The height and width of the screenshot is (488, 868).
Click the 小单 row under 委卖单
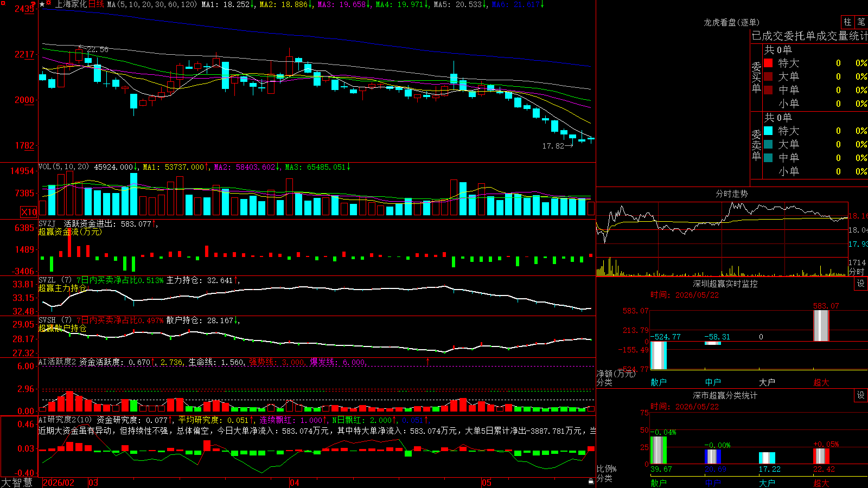coord(815,171)
